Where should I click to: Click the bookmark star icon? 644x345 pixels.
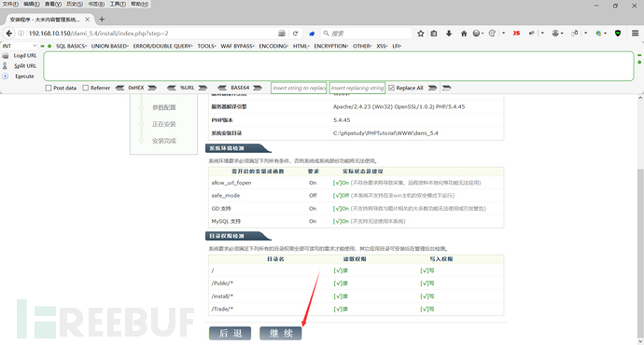pyautogui.click(x=421, y=34)
